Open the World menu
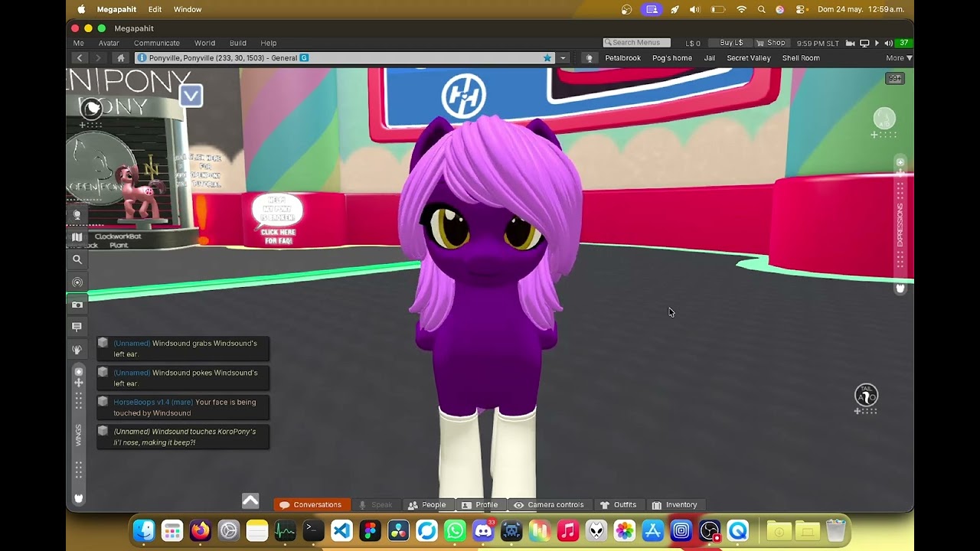This screenshot has width=980, height=551. [204, 43]
